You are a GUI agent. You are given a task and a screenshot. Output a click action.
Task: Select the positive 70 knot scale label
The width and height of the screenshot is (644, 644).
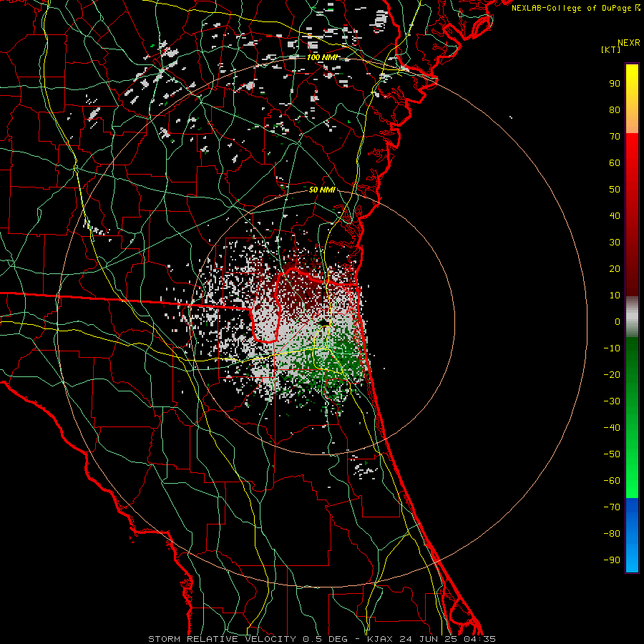click(615, 137)
